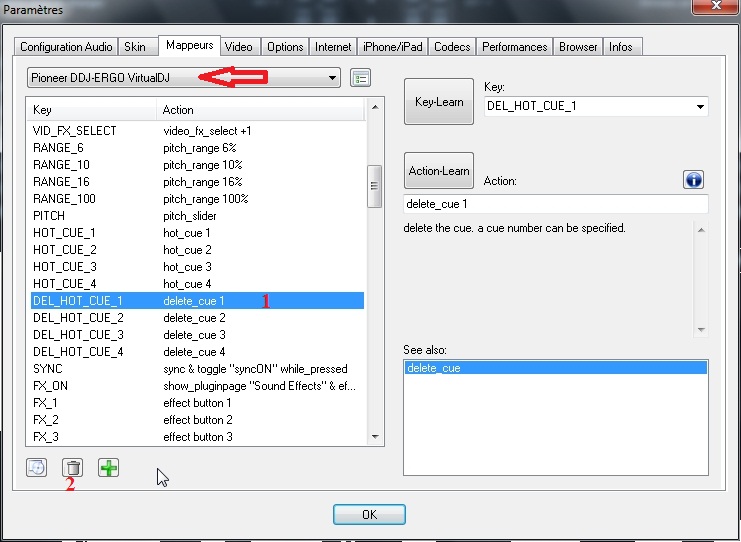Select the RANGE_10 row
This screenshot has width=741, height=542.
(198, 165)
